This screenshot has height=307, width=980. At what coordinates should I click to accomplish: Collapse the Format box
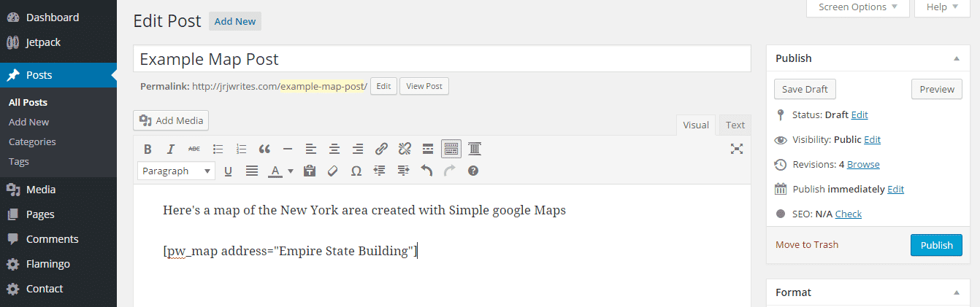[x=957, y=292]
